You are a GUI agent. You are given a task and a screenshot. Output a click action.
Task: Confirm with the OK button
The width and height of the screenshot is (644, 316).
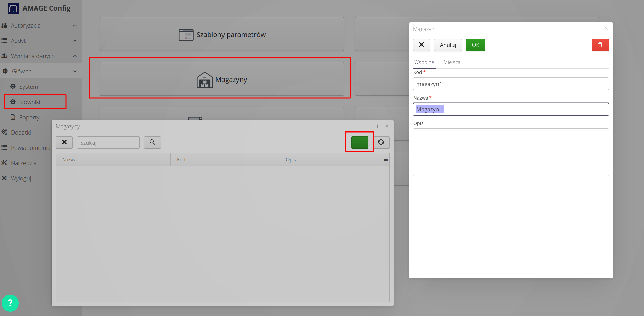point(475,45)
